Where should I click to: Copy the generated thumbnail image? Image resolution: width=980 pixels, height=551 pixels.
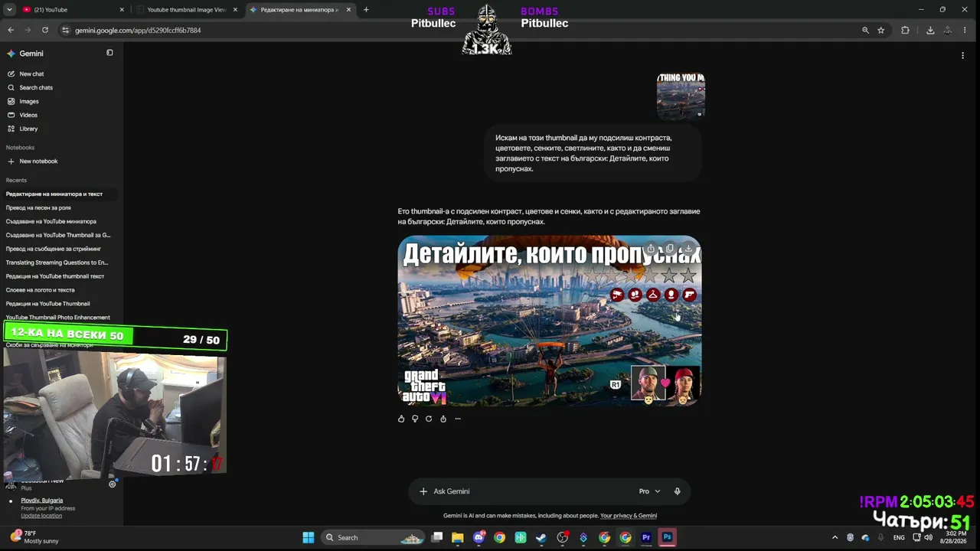(x=669, y=248)
